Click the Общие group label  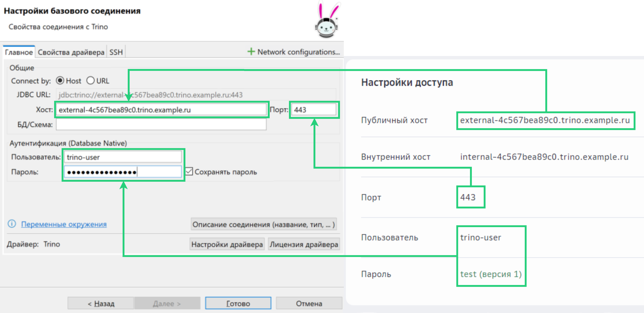tap(22, 68)
